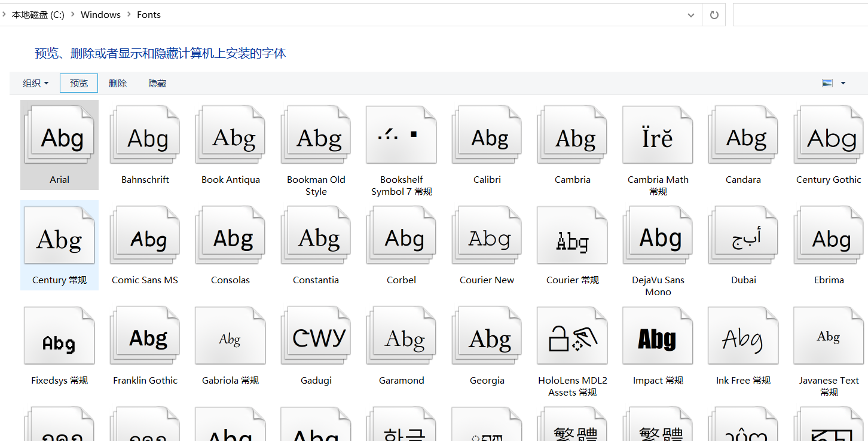This screenshot has width=868, height=441.
Task: Select the Bookman Old Style font
Action: click(x=316, y=135)
